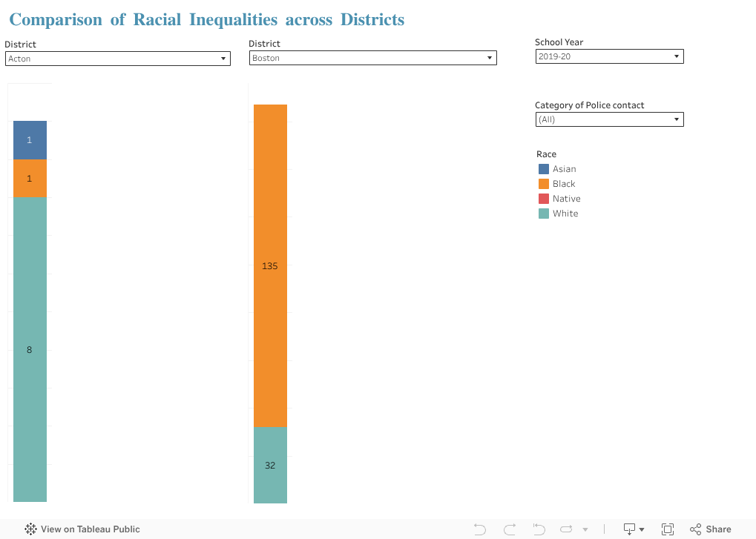Click the Tableau logo icon
756x539 pixels.
pyautogui.click(x=30, y=529)
